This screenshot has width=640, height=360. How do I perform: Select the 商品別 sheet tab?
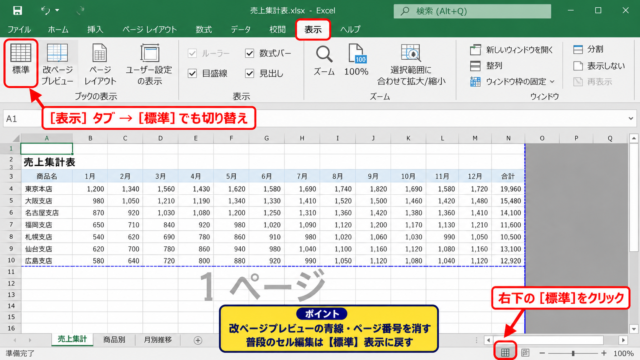[114, 340]
